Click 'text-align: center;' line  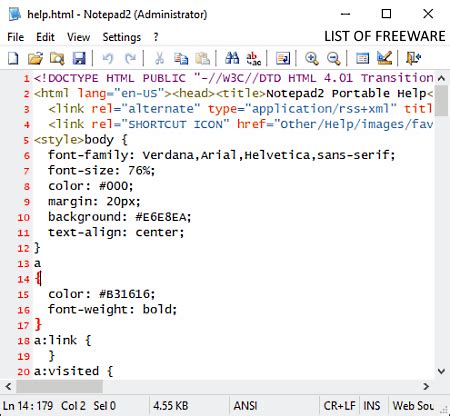click(116, 232)
